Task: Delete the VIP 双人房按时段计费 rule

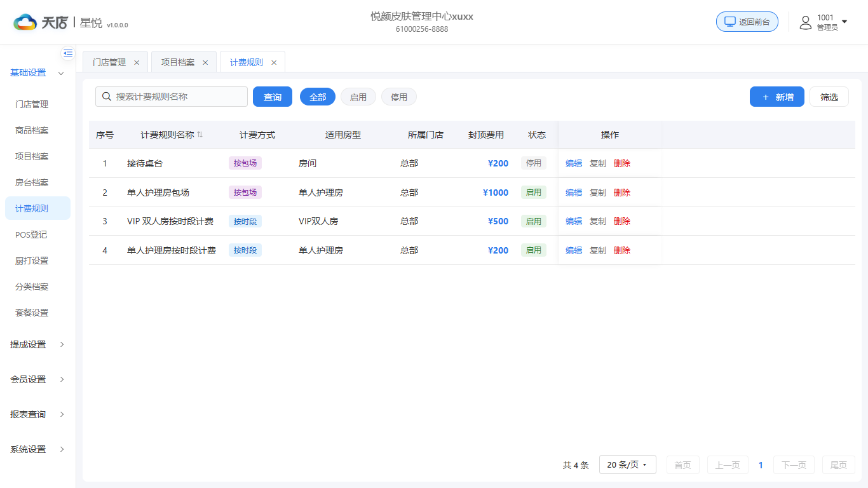Action: 622,221
